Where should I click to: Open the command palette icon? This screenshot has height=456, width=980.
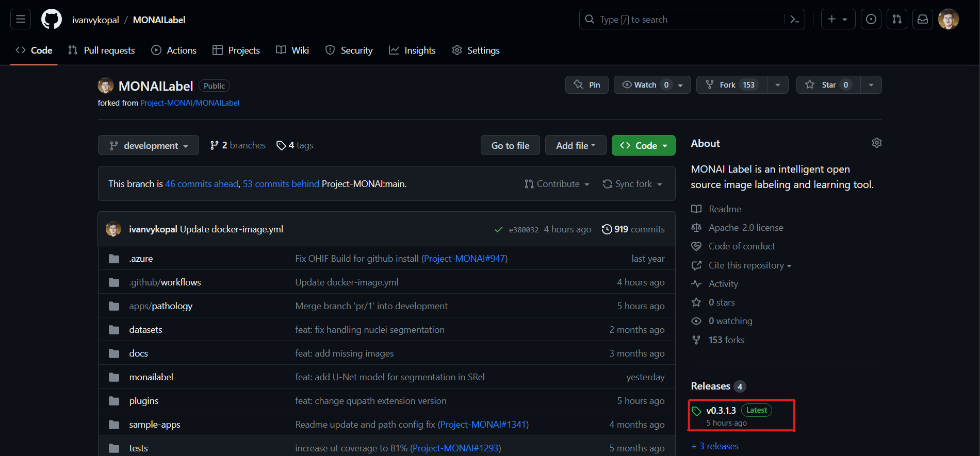[794, 19]
